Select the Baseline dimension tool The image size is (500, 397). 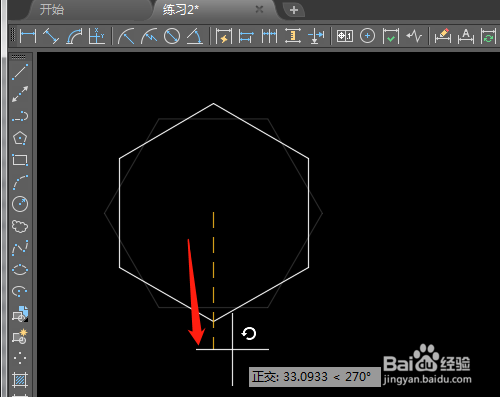tap(246, 36)
